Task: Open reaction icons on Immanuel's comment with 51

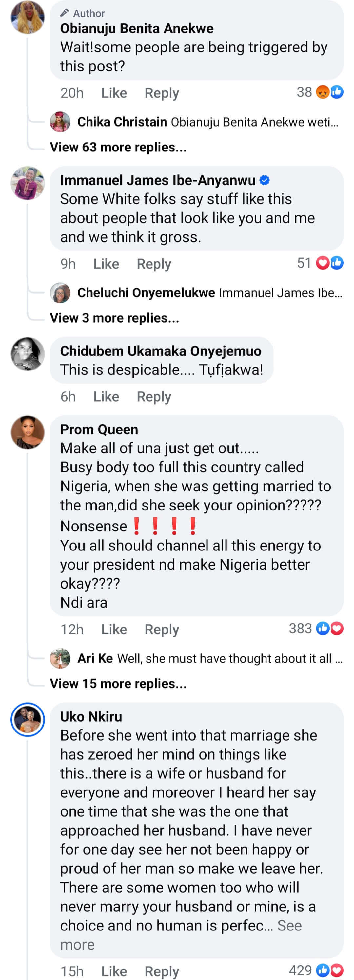Action: (329, 263)
